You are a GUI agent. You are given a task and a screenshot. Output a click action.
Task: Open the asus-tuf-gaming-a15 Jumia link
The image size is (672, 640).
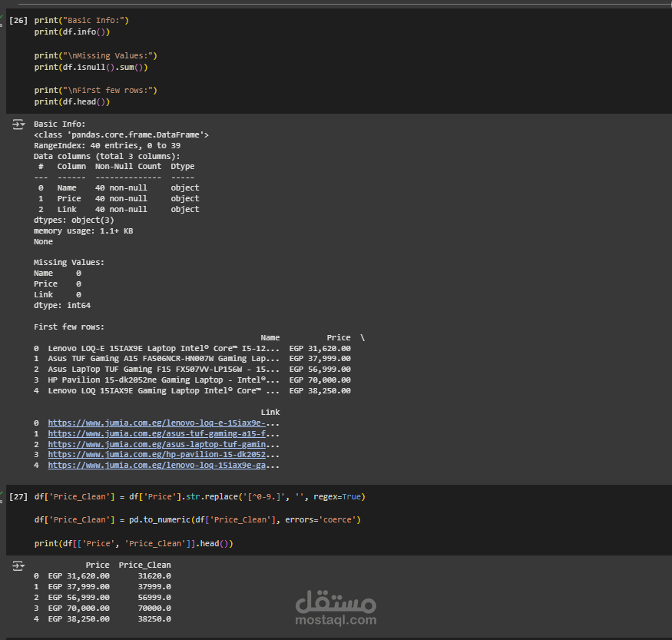tap(157, 433)
